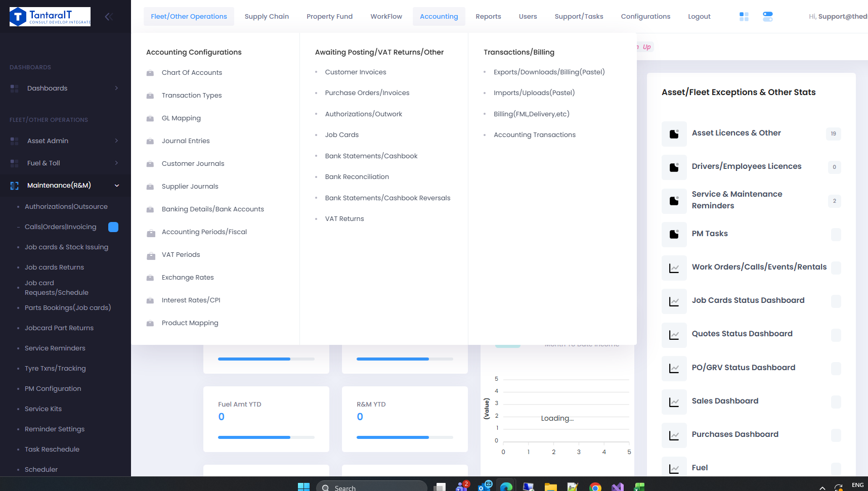868x491 pixels.
Task: Click the Work Orders/Calls/Events/Rentals chart icon
Action: tap(674, 268)
